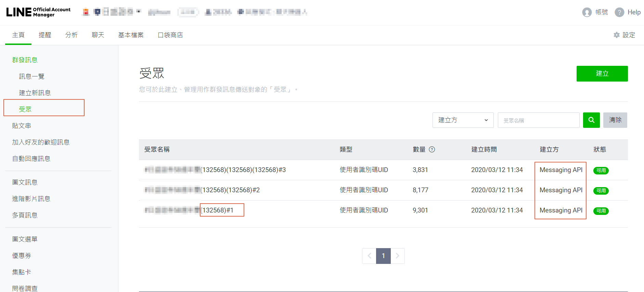Click the question mark beside 數量
The image size is (644, 292).
click(x=432, y=149)
